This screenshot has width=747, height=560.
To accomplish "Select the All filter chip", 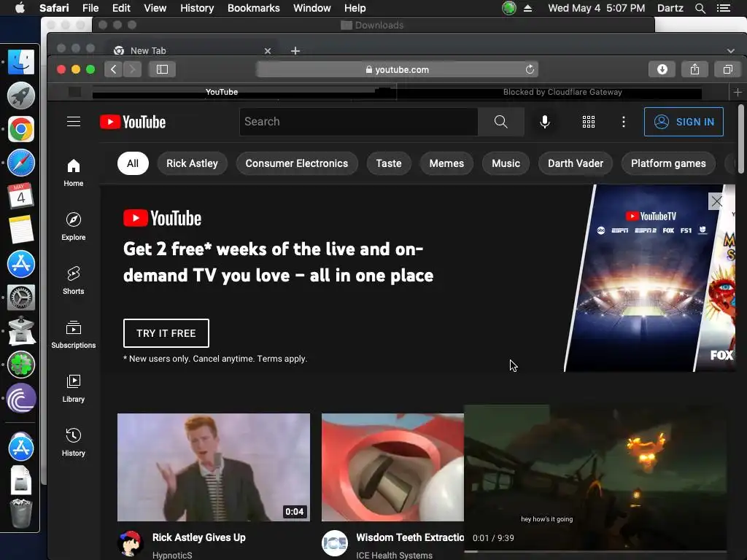I will [133, 163].
